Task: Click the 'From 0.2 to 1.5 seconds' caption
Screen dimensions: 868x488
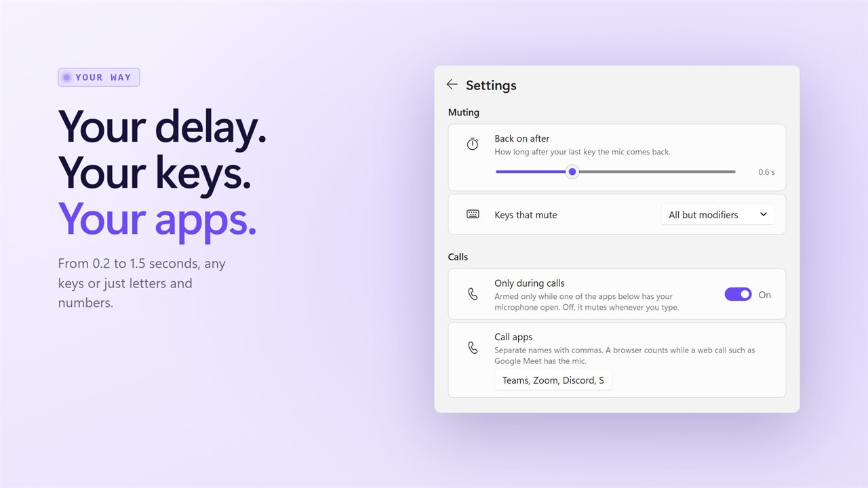Action: [x=142, y=283]
